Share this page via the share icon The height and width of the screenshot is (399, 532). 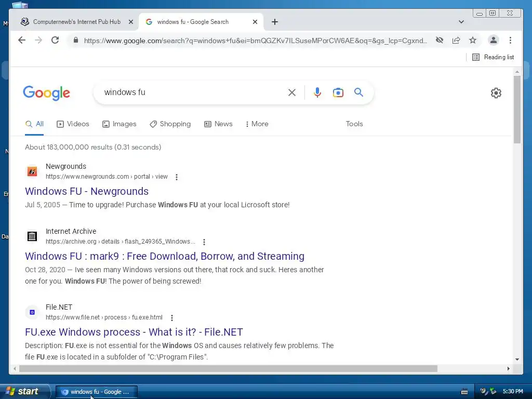click(456, 41)
